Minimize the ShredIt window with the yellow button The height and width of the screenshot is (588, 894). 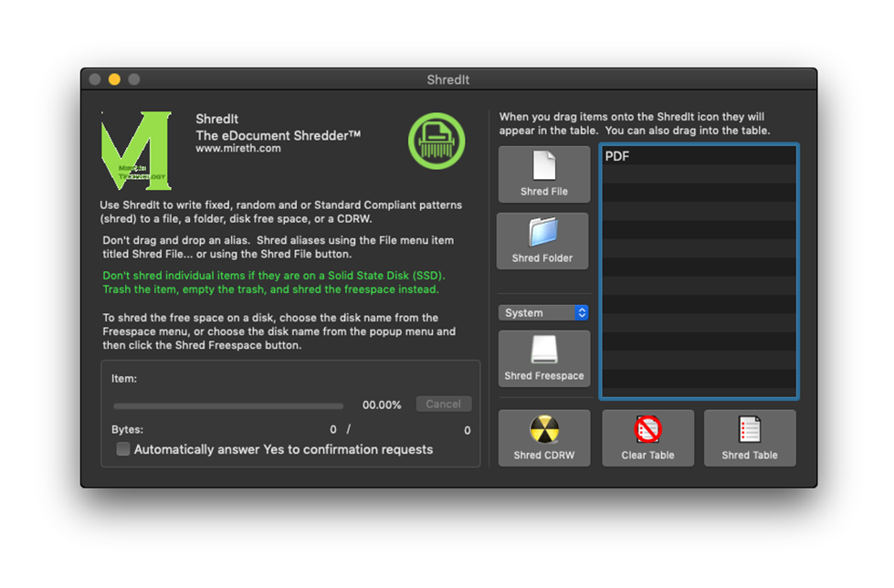coord(114,79)
